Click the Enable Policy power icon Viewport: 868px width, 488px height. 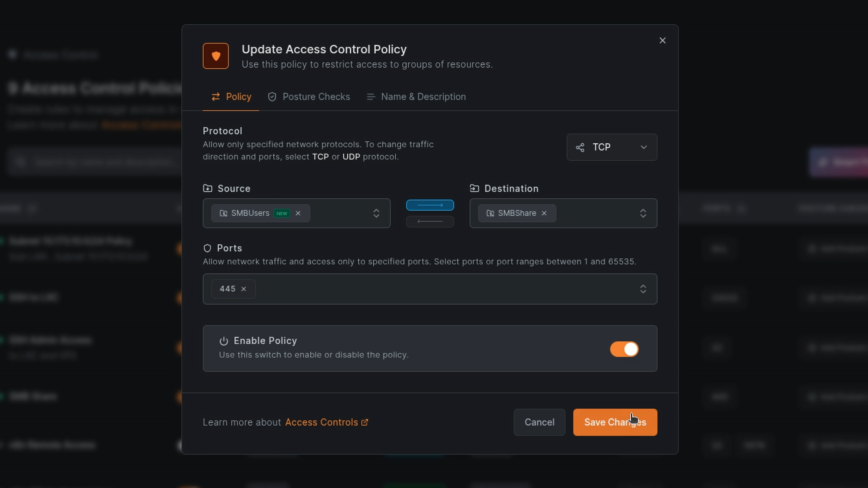pos(224,341)
